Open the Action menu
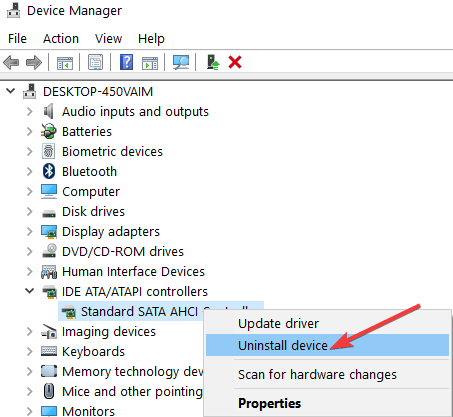453x417 pixels. tap(61, 39)
